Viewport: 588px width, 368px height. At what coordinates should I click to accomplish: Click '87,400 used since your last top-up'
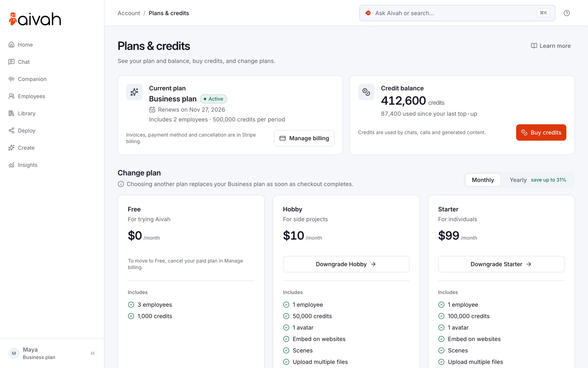click(x=429, y=114)
